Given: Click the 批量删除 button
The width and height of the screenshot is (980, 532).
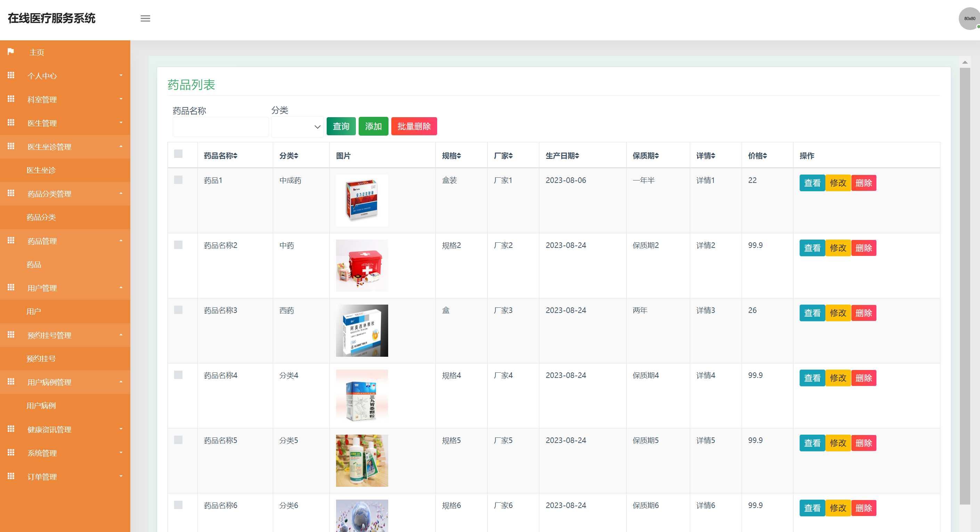Looking at the screenshot, I should tap(414, 126).
